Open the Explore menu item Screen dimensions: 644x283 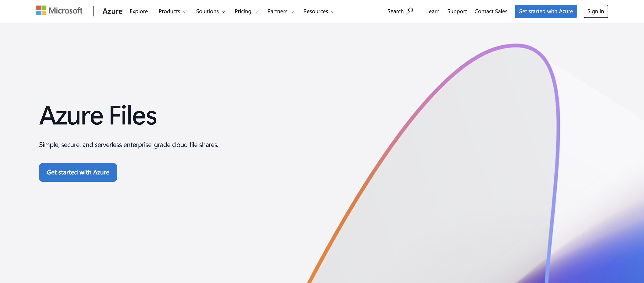138,11
